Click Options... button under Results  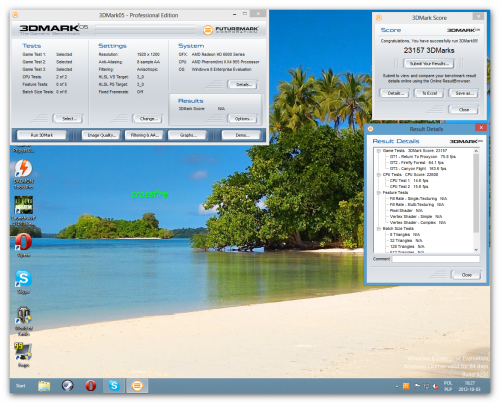(x=244, y=119)
